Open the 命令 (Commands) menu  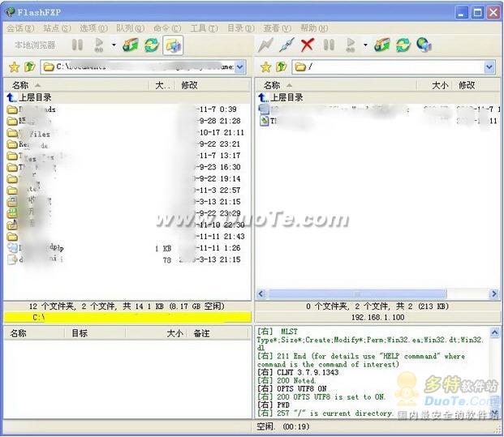[x=167, y=28]
